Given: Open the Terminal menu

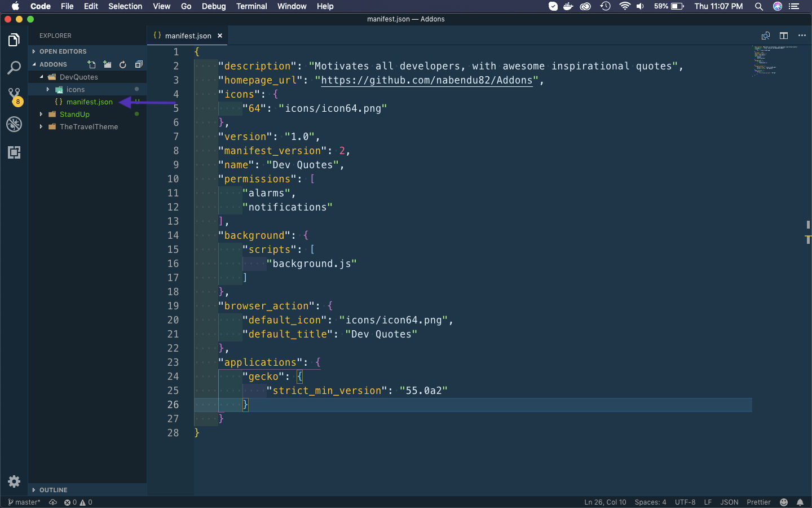Looking at the screenshot, I should coord(251,6).
